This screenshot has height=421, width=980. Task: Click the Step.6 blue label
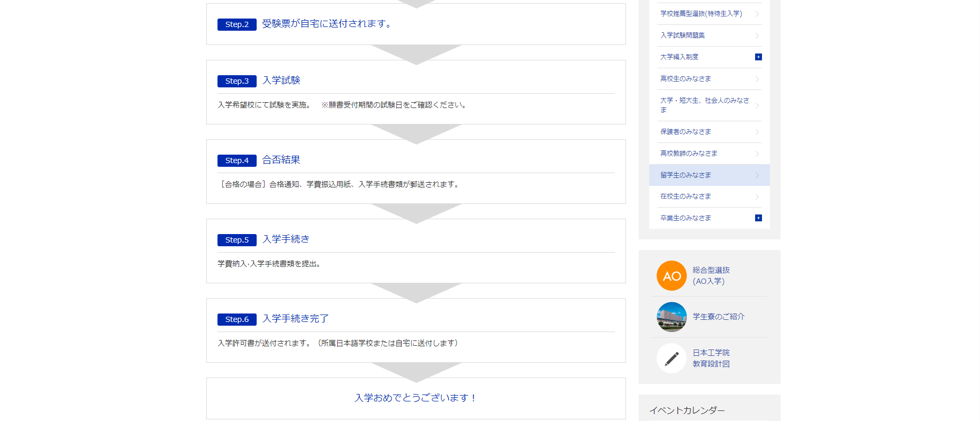tap(237, 319)
